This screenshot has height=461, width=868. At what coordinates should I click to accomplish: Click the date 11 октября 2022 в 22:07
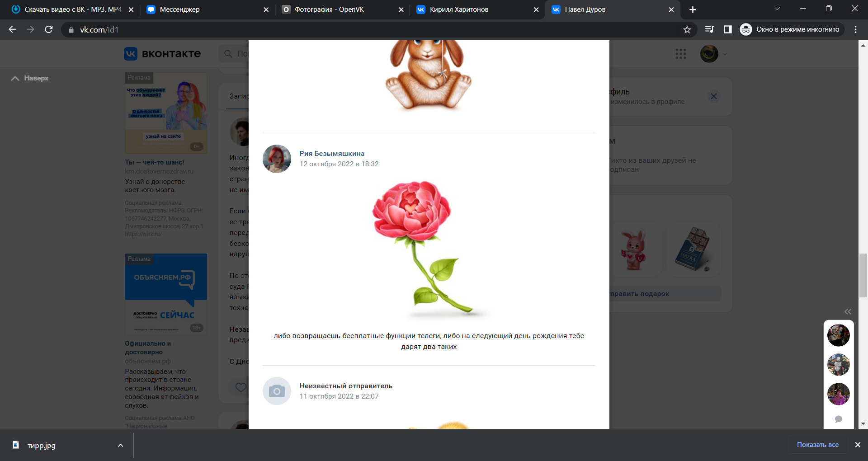(x=339, y=396)
